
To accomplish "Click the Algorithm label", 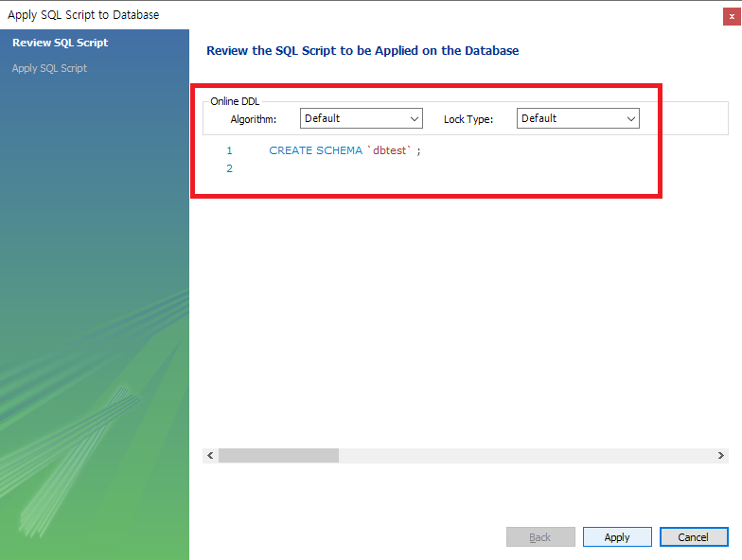I will point(254,119).
